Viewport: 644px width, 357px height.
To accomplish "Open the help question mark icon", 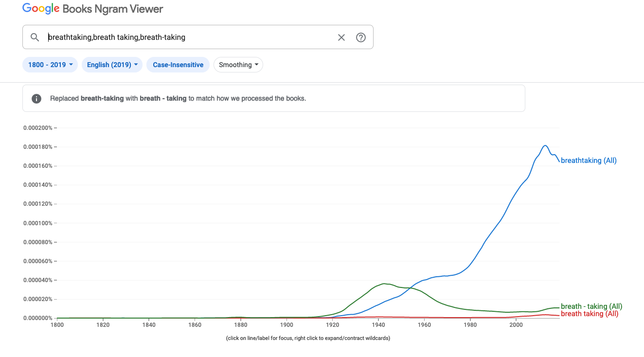I will 361,37.
